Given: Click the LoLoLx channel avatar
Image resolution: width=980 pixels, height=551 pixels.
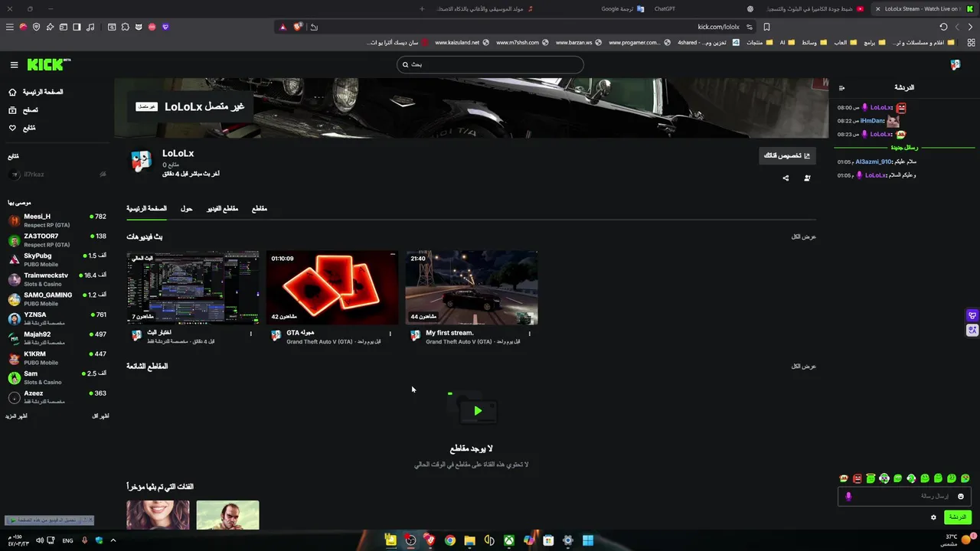Looking at the screenshot, I should 141,161.
